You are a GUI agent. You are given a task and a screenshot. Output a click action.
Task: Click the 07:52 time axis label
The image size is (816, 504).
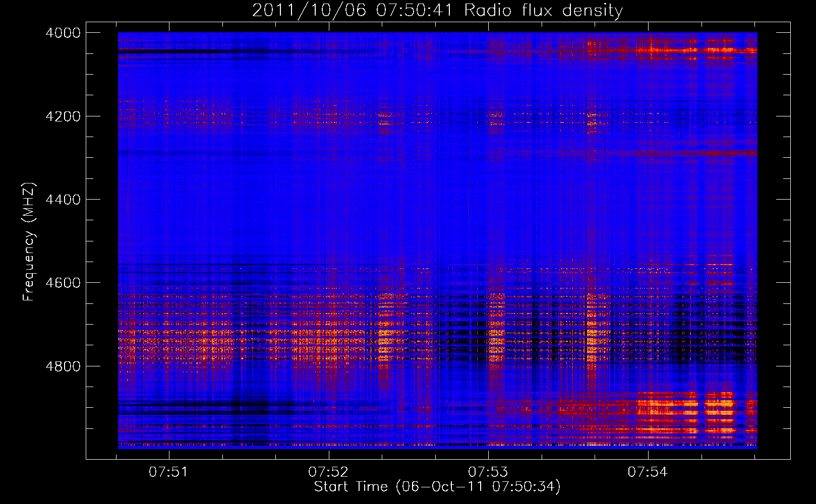(x=328, y=472)
